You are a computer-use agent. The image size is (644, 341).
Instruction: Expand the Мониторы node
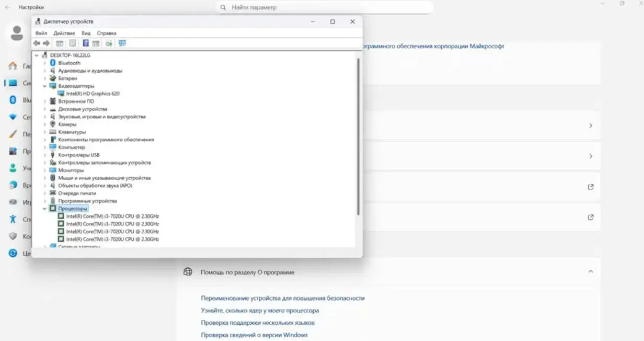[x=44, y=170]
